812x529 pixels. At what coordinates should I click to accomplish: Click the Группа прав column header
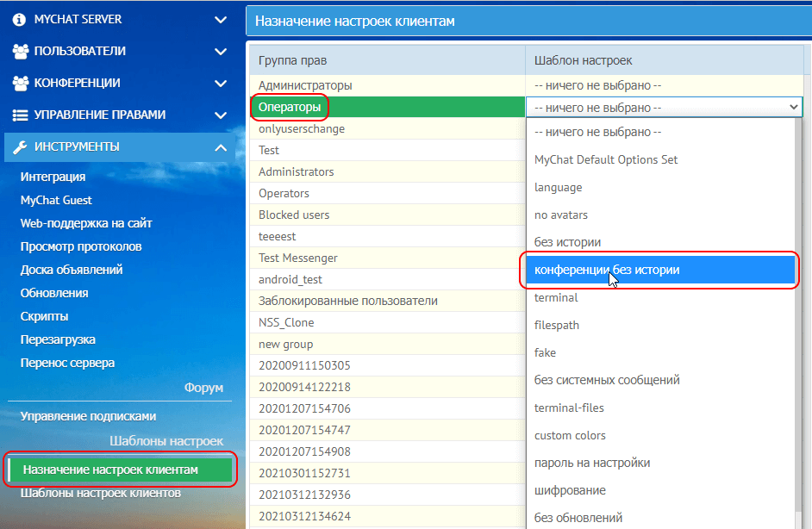pyautogui.click(x=293, y=61)
